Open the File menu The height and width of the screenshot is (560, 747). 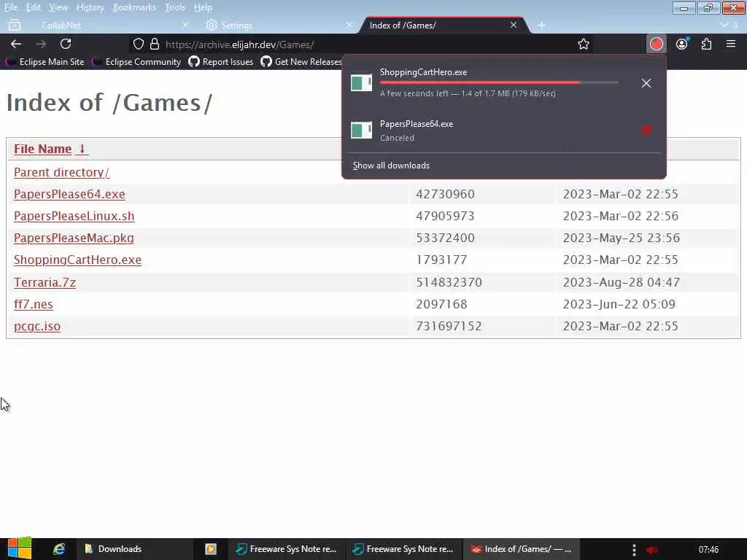point(10,7)
